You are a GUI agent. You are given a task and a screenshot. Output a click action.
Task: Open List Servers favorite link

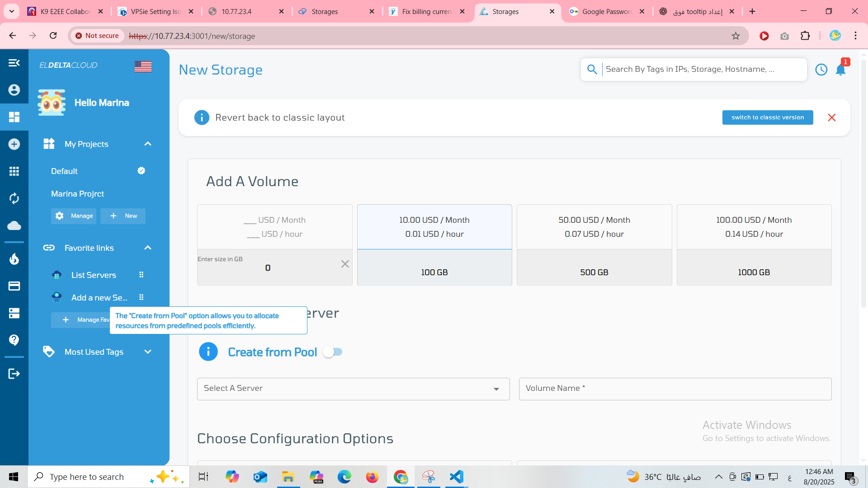[x=94, y=275]
